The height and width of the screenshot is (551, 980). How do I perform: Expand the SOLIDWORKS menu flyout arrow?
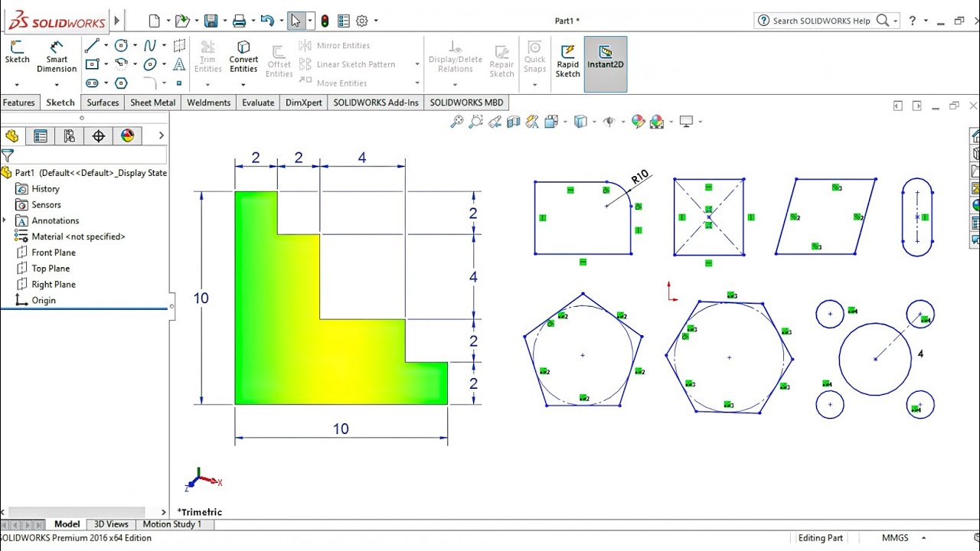[x=116, y=21]
